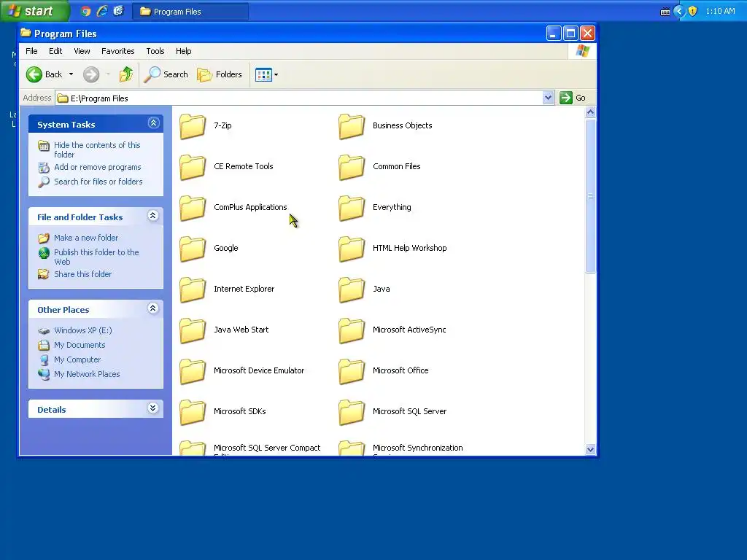The image size is (747, 560).
Task: Click the scrollbar up arrow
Action: (590, 112)
